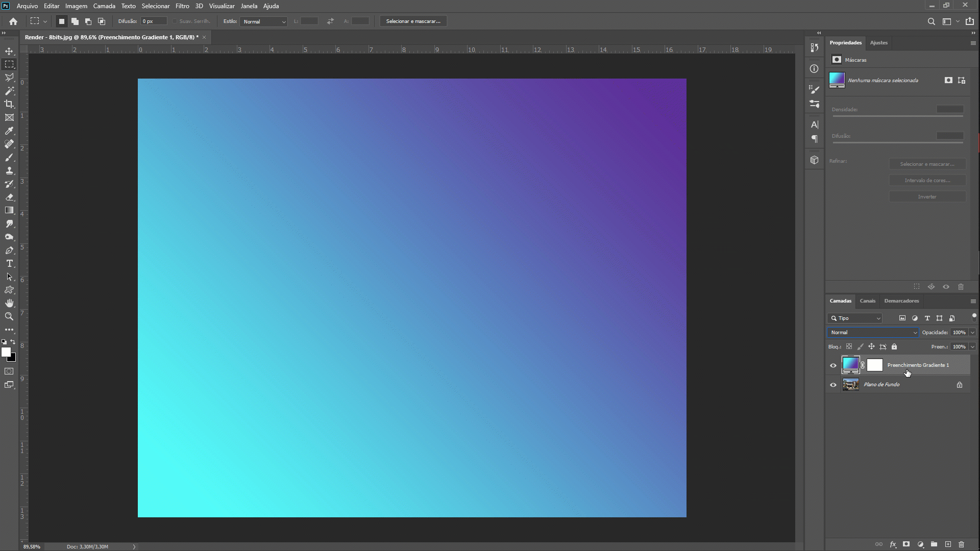Open the Imagem menu
Screen dimensions: 980x551
click(76, 6)
